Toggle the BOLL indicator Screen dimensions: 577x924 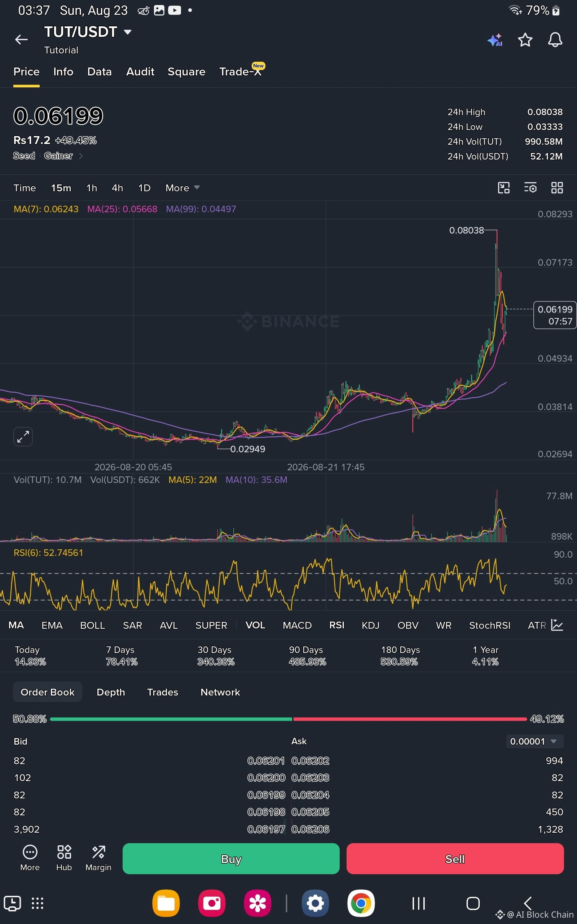click(x=92, y=626)
